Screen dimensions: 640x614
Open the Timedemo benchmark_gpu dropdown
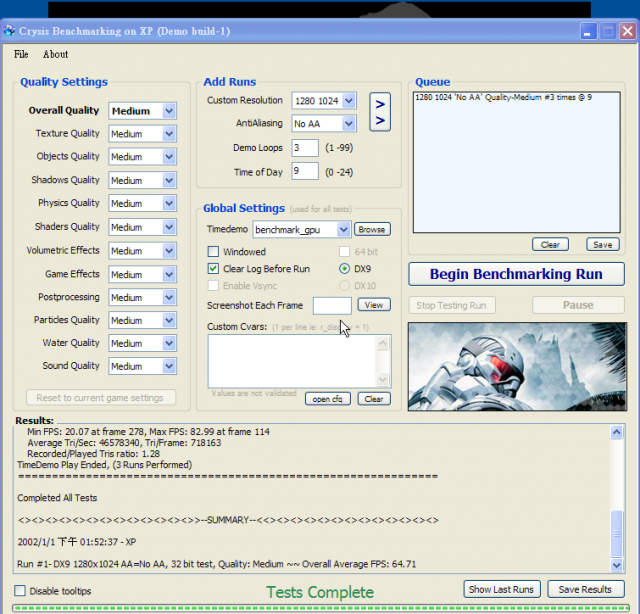pyautogui.click(x=344, y=229)
